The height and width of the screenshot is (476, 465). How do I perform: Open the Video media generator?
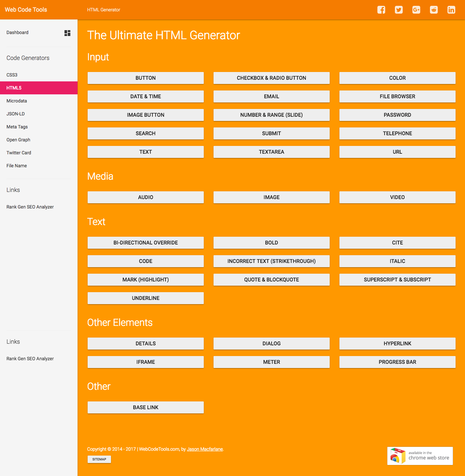tap(398, 197)
